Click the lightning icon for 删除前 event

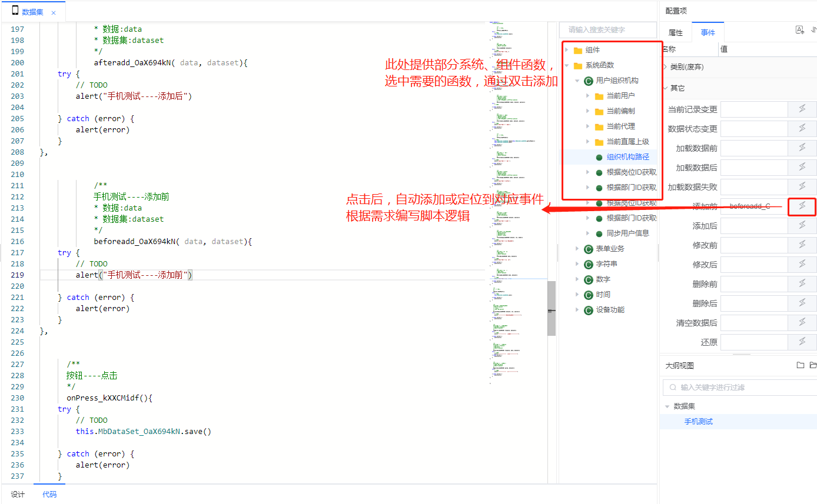point(802,283)
